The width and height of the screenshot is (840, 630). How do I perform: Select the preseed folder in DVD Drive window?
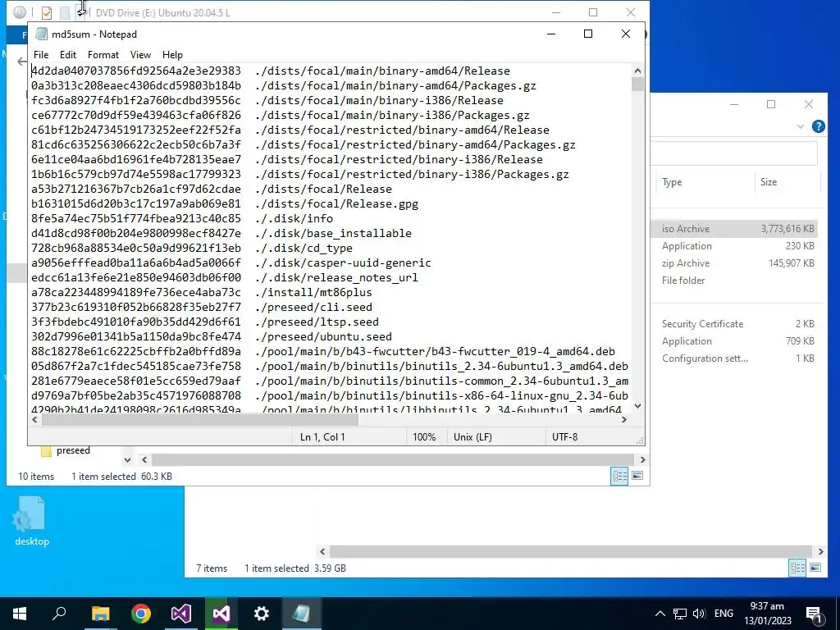66,450
